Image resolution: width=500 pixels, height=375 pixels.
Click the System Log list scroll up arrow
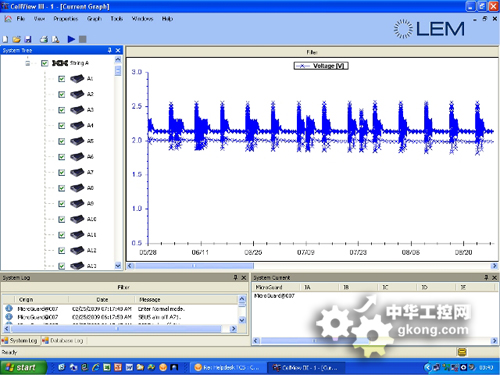coord(242,299)
